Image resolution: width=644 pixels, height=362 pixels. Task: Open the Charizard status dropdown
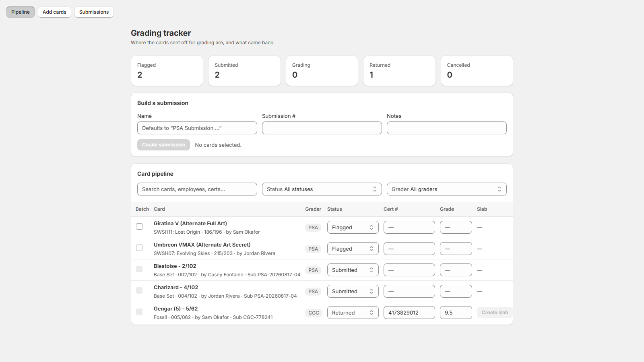tap(353, 291)
